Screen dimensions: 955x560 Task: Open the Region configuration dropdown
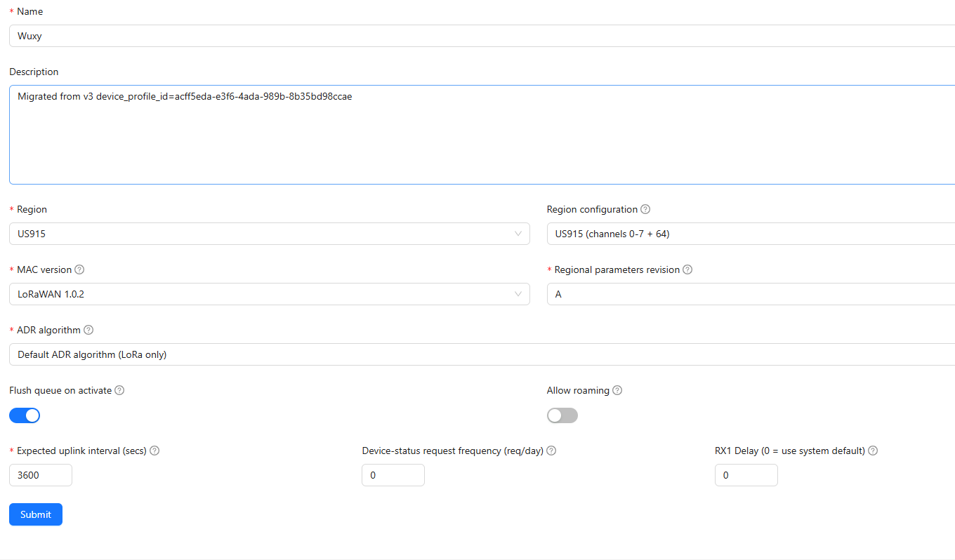(749, 234)
